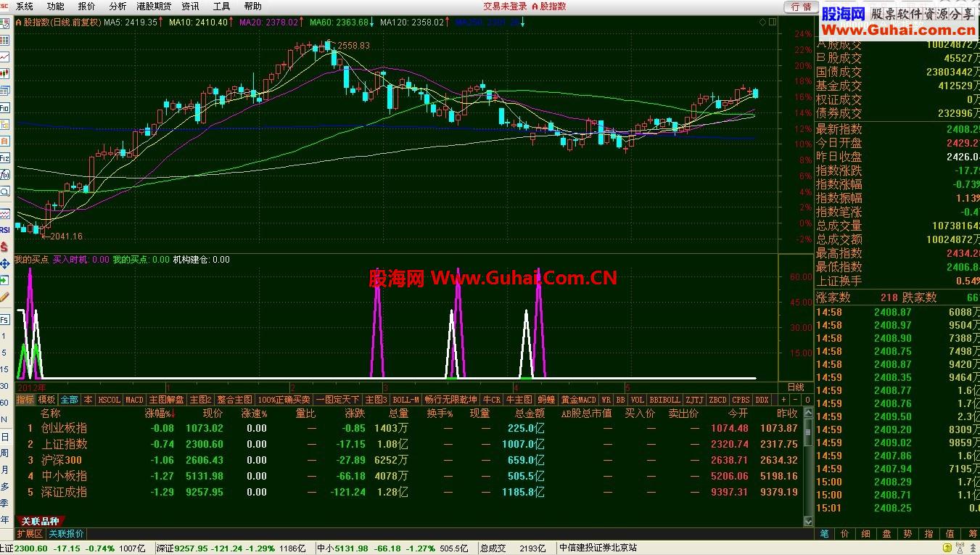Click the Fiz icon in sidebar
This screenshot has width=980, height=555.
[x=5, y=157]
